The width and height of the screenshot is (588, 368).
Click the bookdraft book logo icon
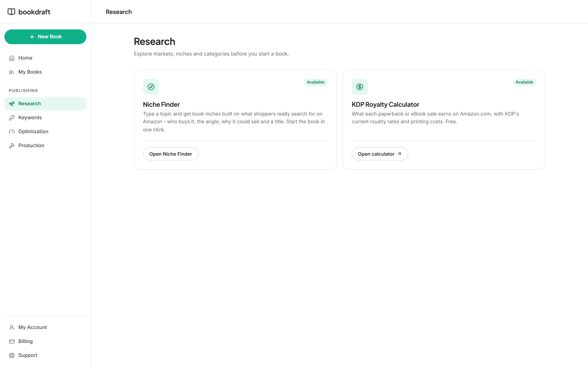click(11, 12)
